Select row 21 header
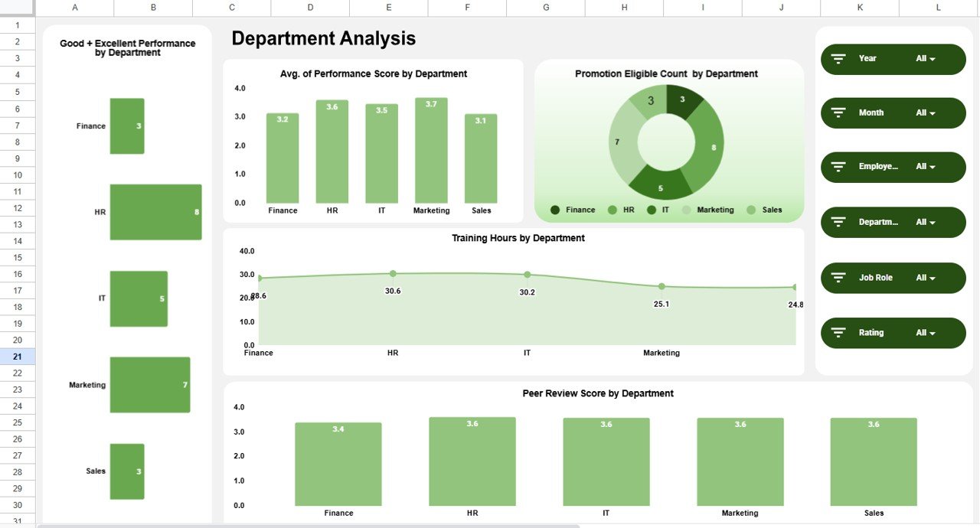 tap(17, 357)
